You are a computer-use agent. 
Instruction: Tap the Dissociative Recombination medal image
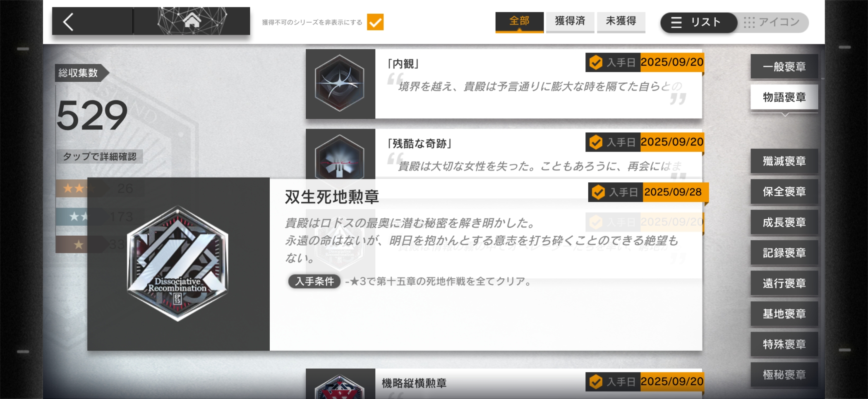(x=178, y=263)
